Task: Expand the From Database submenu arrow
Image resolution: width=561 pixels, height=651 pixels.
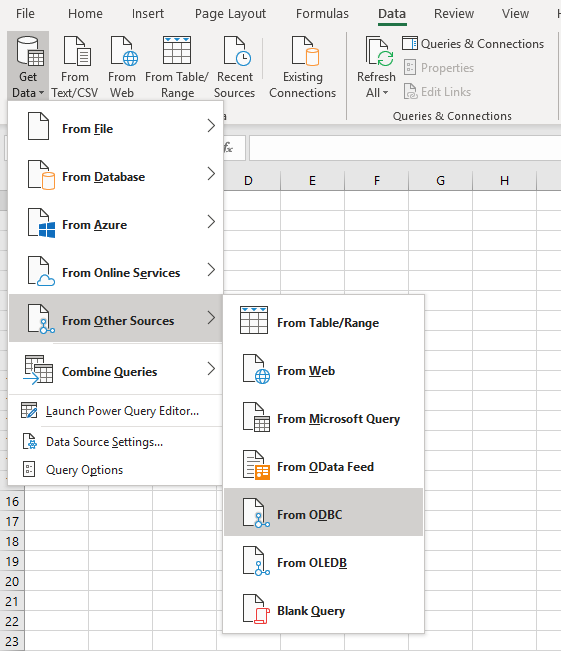Action: click(x=211, y=174)
